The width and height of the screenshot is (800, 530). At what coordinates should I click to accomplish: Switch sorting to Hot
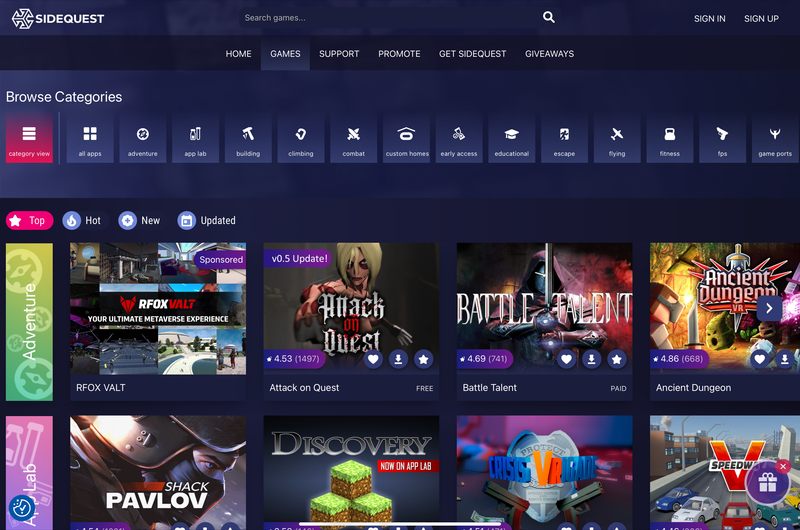82,220
